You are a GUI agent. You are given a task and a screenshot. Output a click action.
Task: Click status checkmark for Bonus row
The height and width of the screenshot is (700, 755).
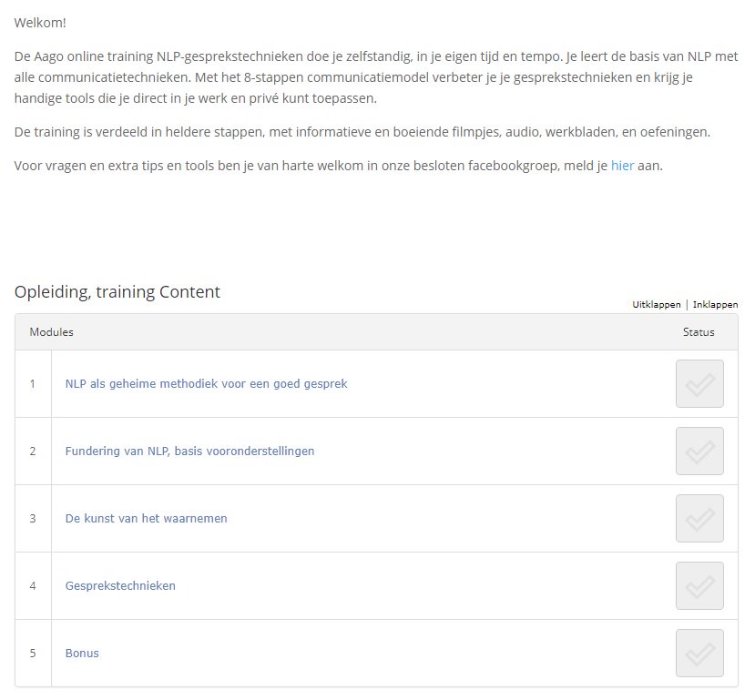pyautogui.click(x=699, y=654)
